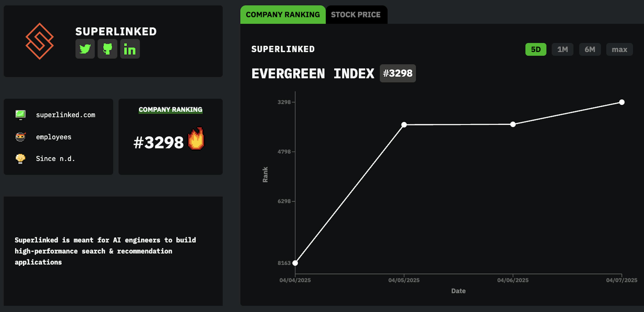Click the #3298 Evergreen Index badge
644x312 pixels.
point(397,73)
